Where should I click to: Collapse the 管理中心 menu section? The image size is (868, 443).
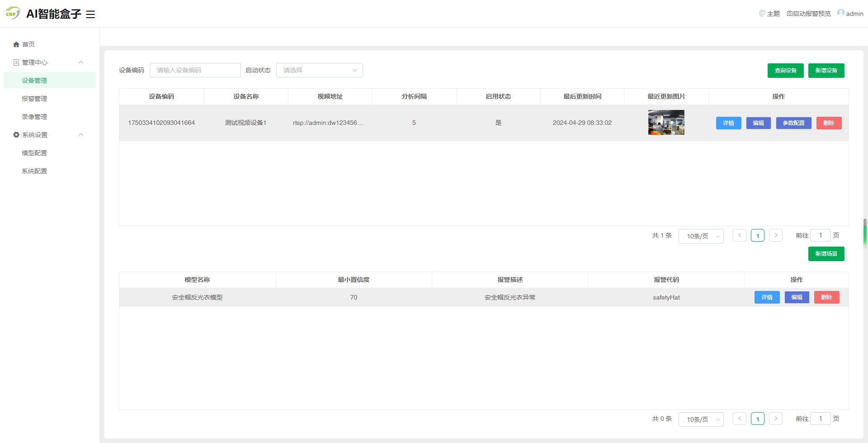[x=81, y=62]
